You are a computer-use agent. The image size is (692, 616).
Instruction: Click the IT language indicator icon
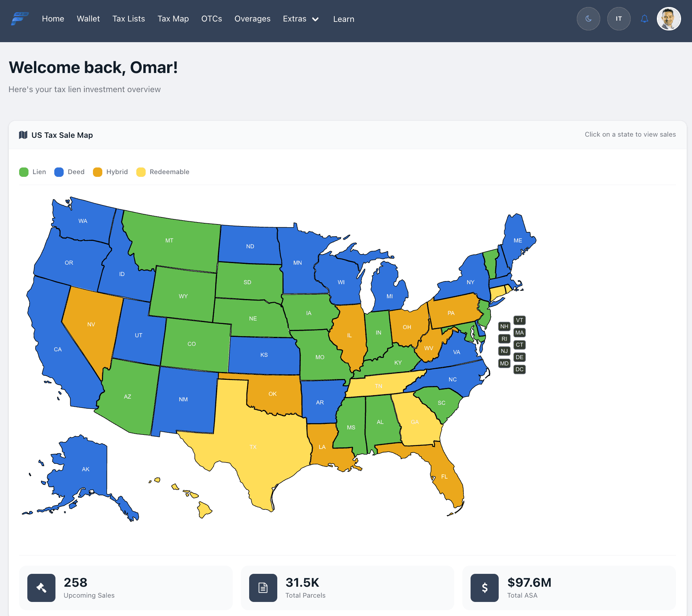[619, 18]
